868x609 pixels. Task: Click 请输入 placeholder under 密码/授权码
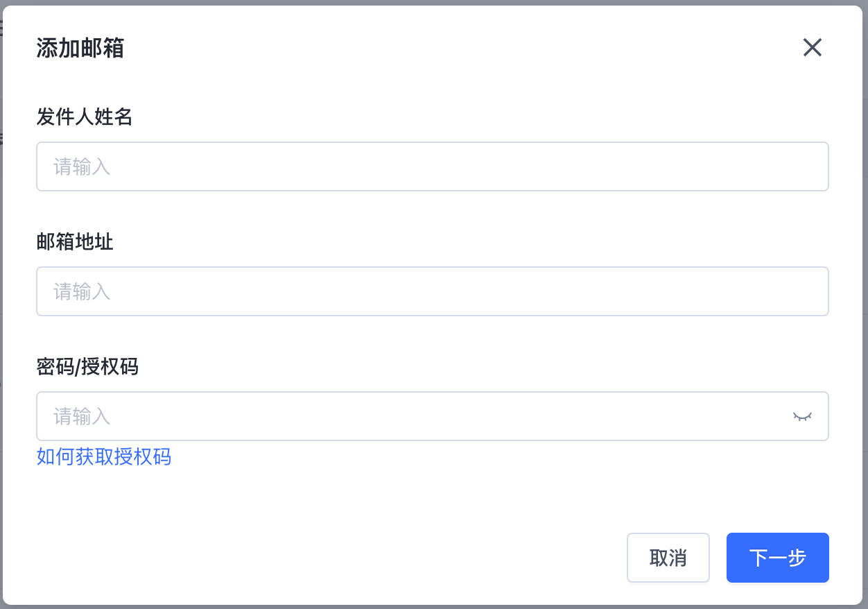[x=83, y=416]
